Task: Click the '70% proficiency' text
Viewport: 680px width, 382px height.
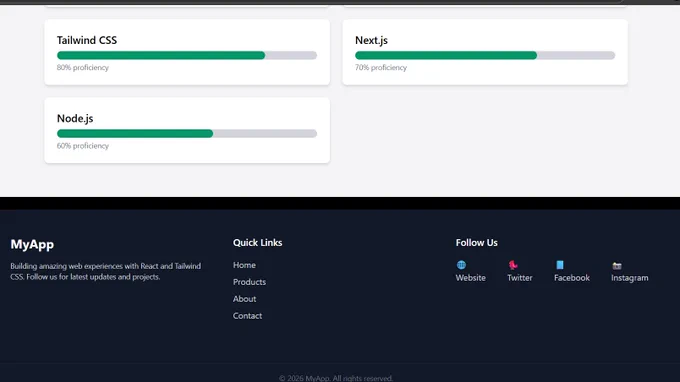Action: tap(381, 68)
